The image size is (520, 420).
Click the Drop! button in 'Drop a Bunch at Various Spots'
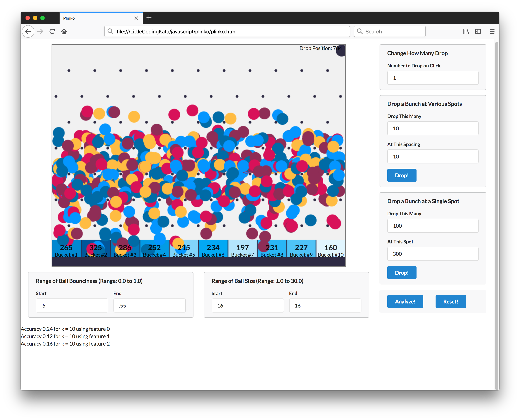[x=401, y=175]
